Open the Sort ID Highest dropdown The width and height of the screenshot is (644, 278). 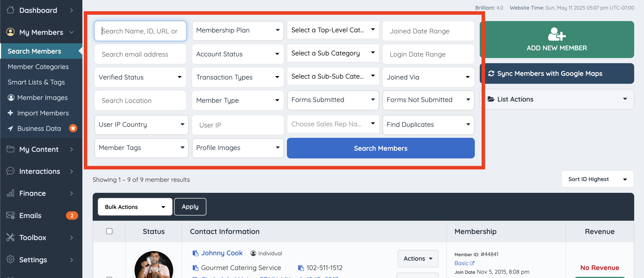(597, 179)
